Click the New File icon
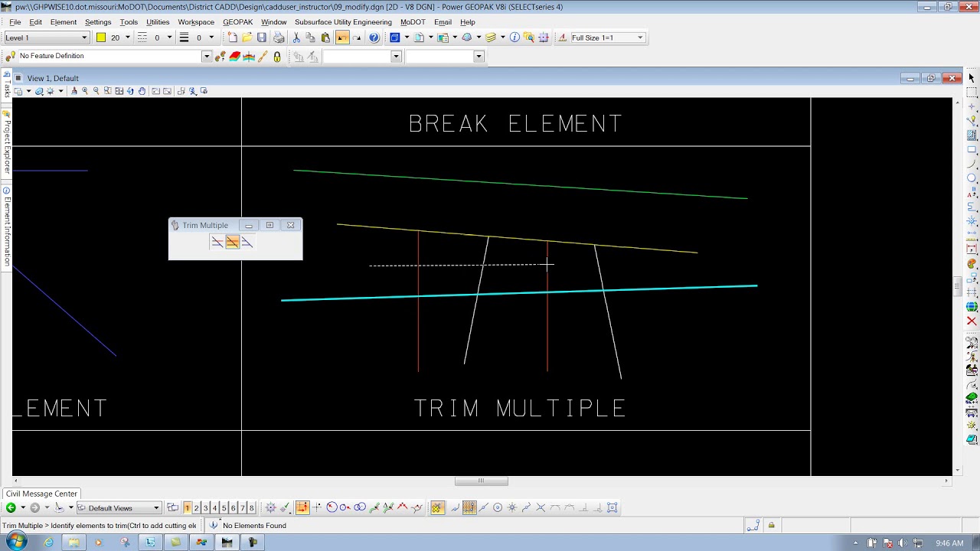This screenshot has width=980, height=551. click(x=232, y=37)
